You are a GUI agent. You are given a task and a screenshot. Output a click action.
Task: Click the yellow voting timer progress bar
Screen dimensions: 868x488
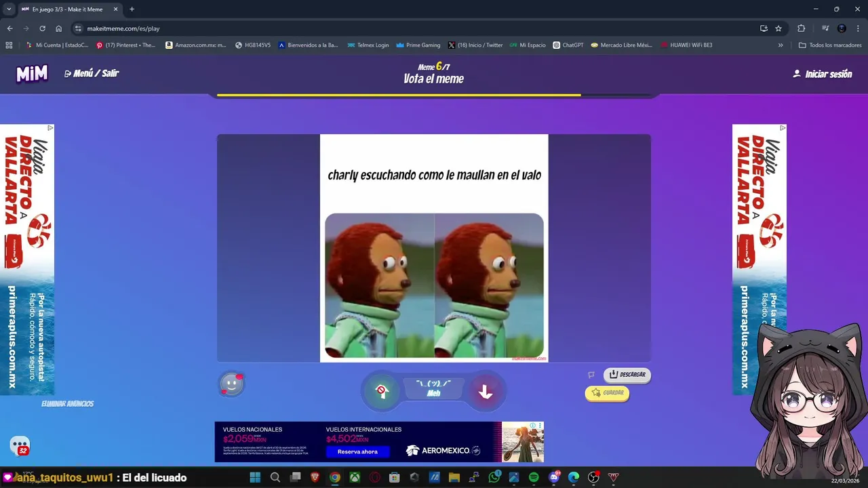399,96
